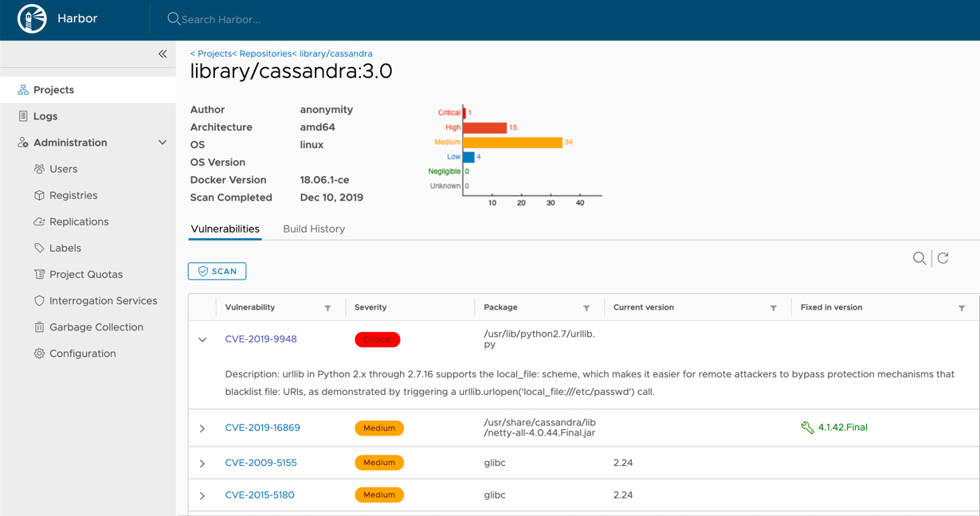Viewport: 980px width, 516px height.
Task: Filter the Current version column
Action: 773,308
